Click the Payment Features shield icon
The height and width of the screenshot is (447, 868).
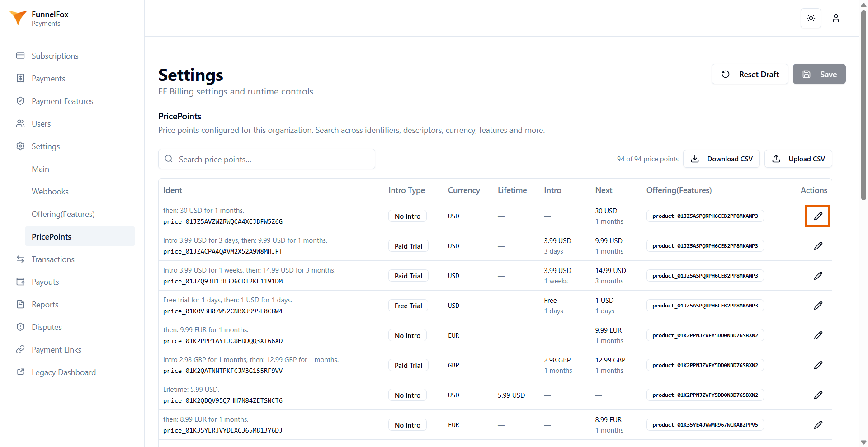(x=20, y=101)
